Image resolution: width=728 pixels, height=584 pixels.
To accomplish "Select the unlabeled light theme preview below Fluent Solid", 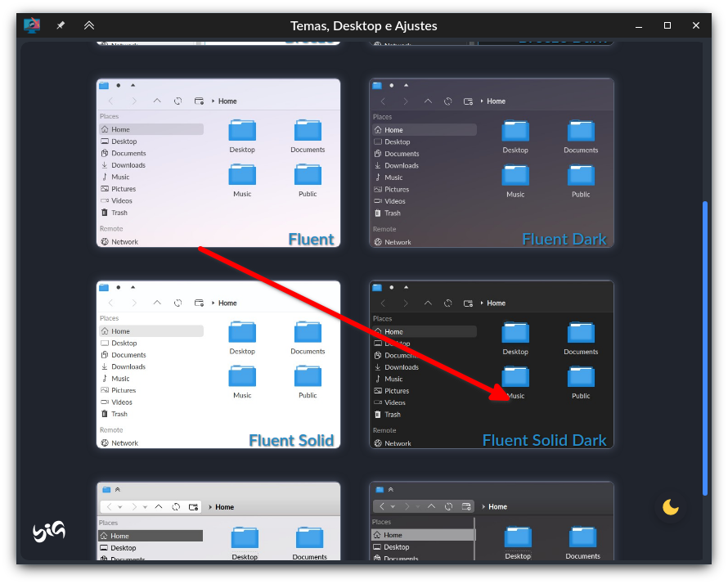I will (x=218, y=521).
